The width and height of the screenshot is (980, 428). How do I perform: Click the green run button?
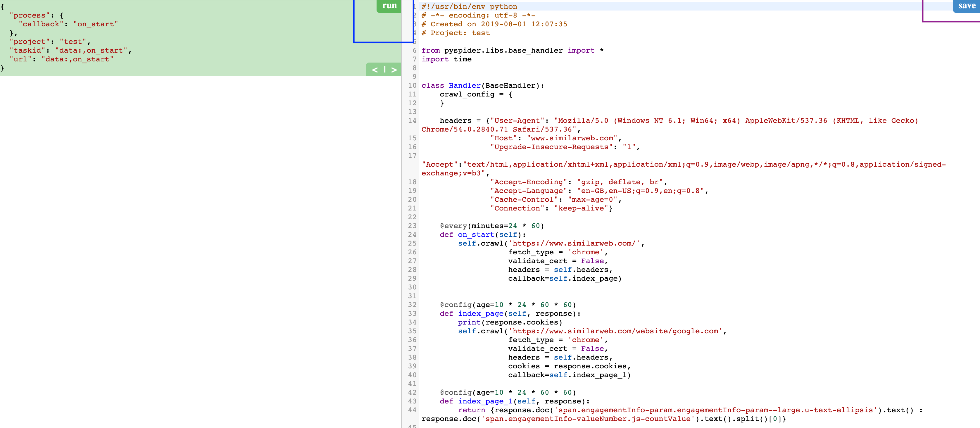389,6
